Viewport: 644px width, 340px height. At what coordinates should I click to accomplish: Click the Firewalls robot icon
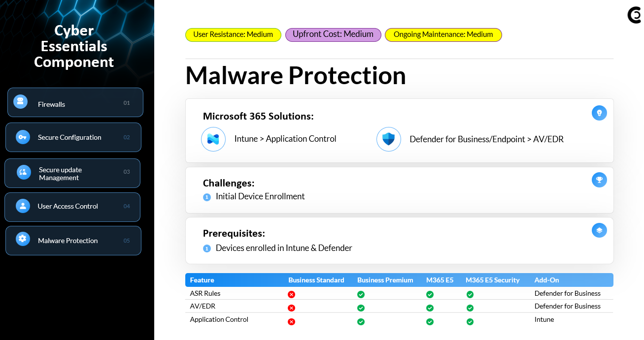[20, 102]
